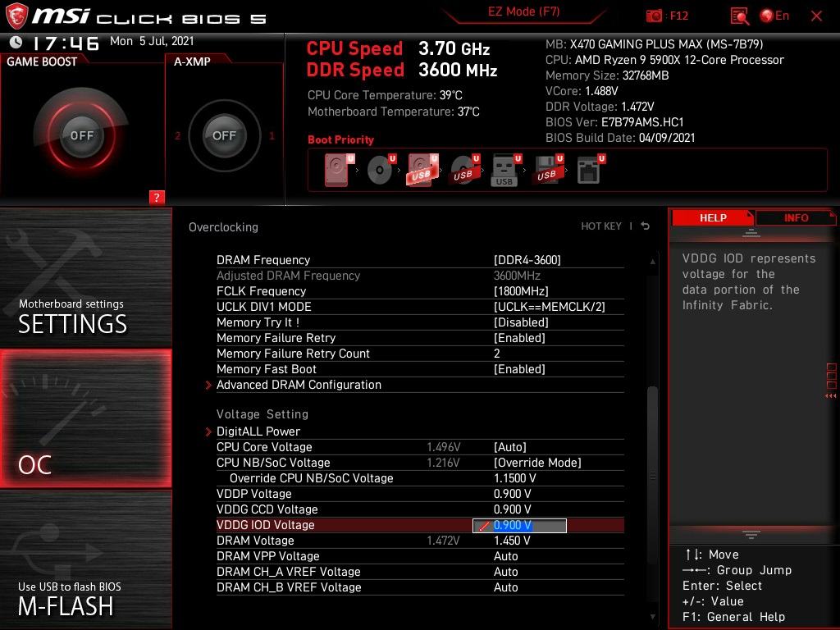Image resolution: width=840 pixels, height=630 pixels.
Task: Select the network boot device icon
Action: pyautogui.click(x=591, y=170)
